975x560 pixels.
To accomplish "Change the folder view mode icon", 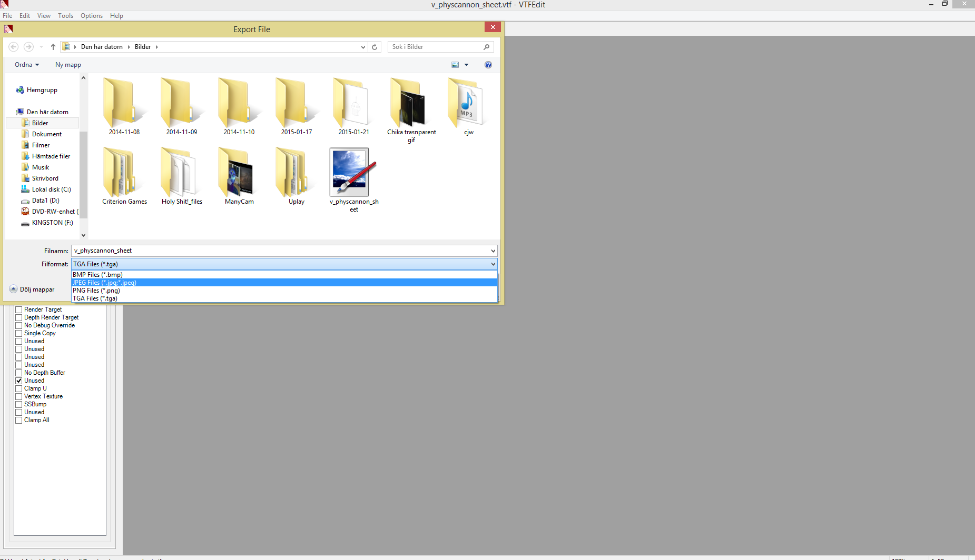I will coord(455,65).
